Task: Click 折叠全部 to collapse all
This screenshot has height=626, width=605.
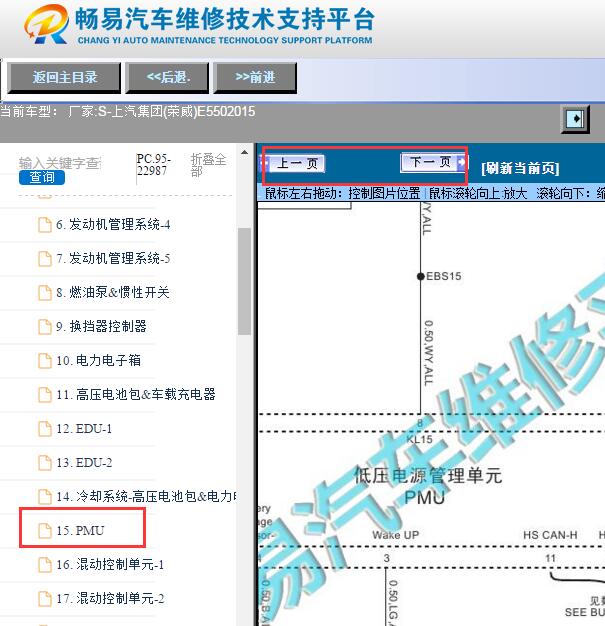Action: 208,165
